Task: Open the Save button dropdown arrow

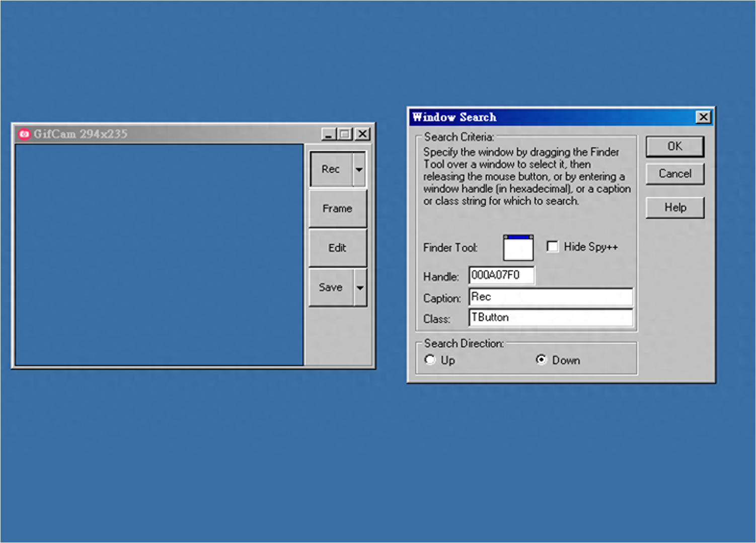Action: coord(360,287)
